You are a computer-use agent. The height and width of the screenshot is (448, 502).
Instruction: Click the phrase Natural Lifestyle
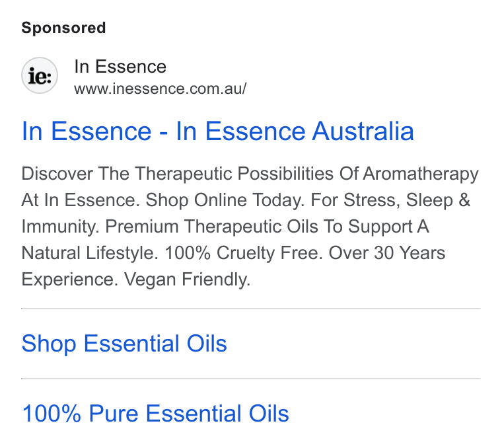click(x=90, y=253)
